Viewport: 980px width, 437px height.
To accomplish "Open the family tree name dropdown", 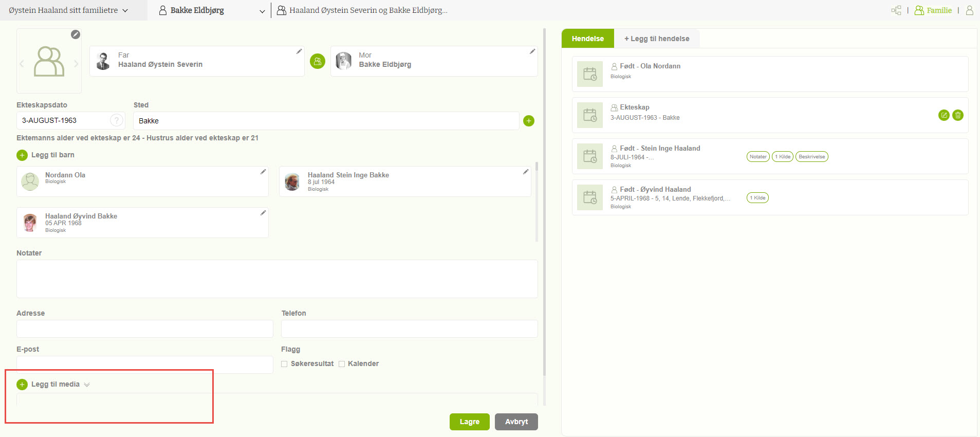I will click(x=68, y=10).
